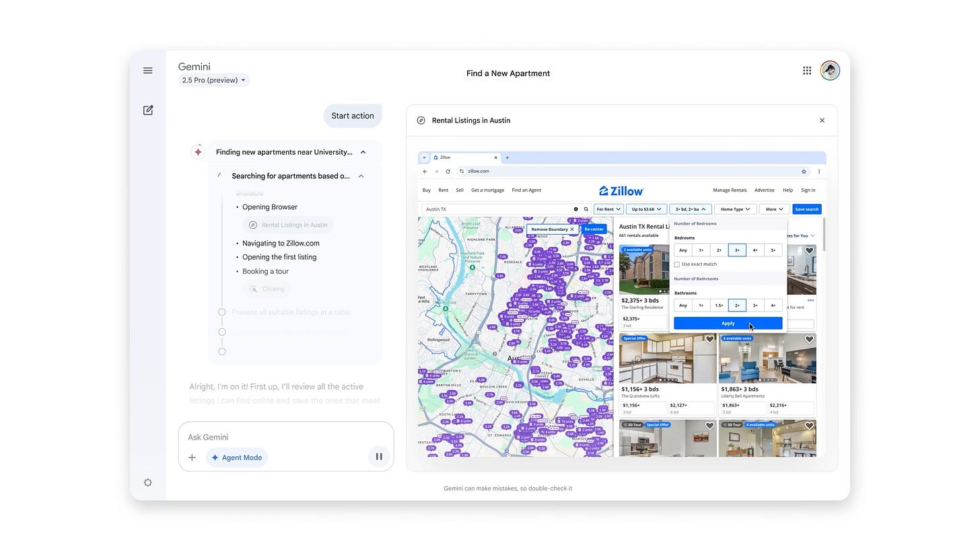Select 2+ bathrooms option

pyautogui.click(x=737, y=305)
